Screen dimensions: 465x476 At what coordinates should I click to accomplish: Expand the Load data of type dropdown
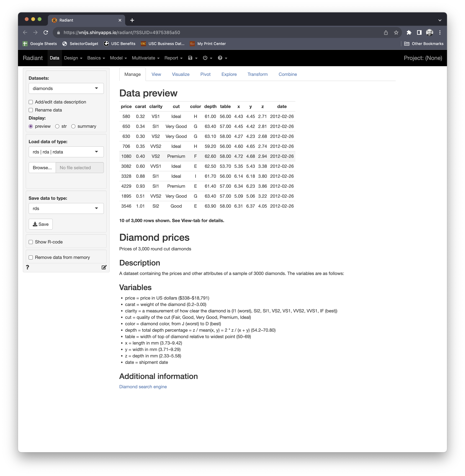click(66, 152)
